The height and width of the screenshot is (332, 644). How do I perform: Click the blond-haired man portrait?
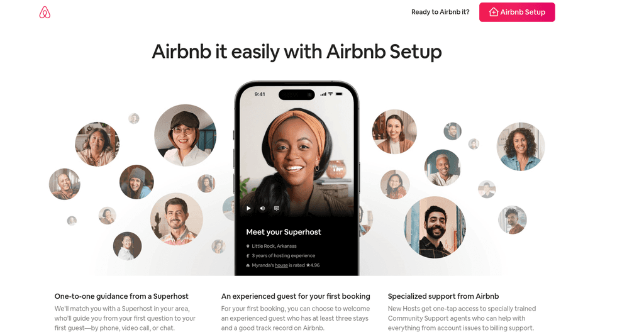pyautogui.click(x=442, y=168)
